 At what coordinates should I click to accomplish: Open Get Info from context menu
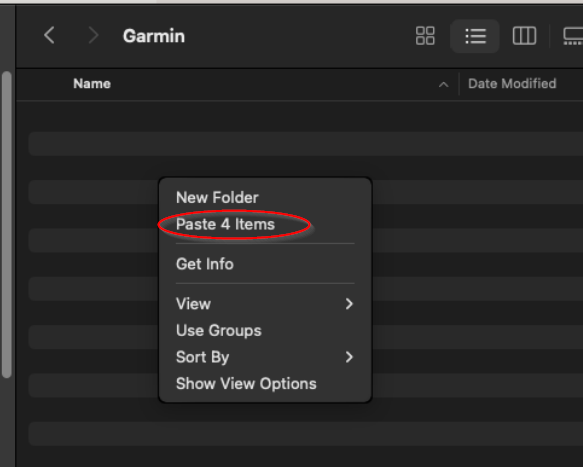205,264
